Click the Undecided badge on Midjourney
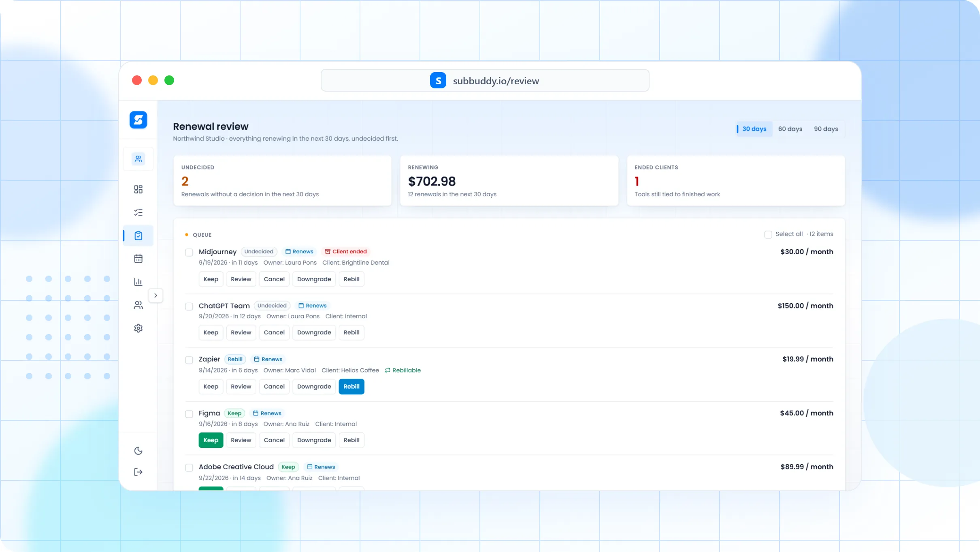 click(259, 252)
